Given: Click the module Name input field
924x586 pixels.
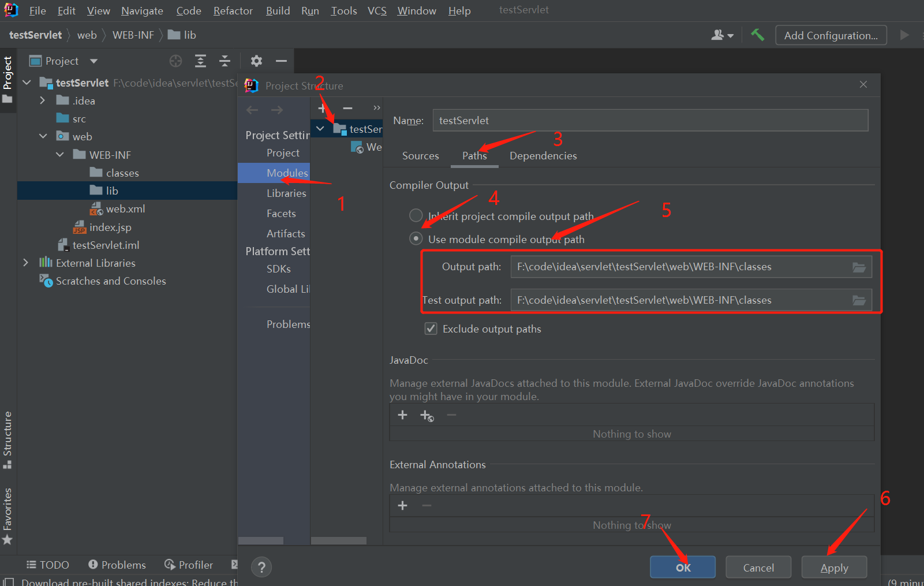Looking at the screenshot, I should [x=650, y=120].
